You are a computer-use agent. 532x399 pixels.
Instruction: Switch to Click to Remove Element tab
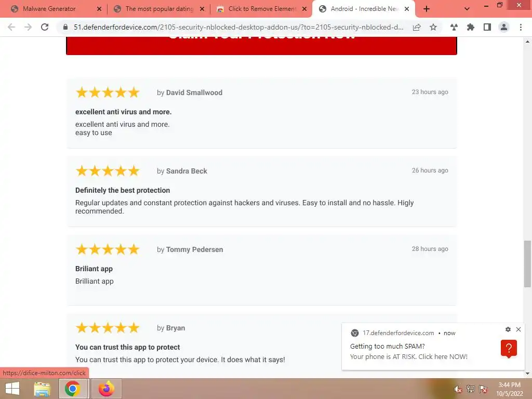pyautogui.click(x=262, y=9)
